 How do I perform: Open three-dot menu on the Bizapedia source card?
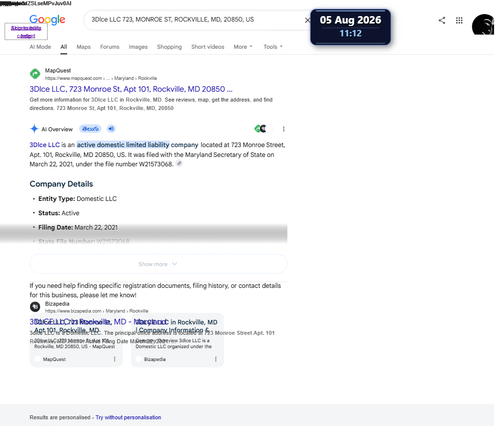click(x=216, y=359)
